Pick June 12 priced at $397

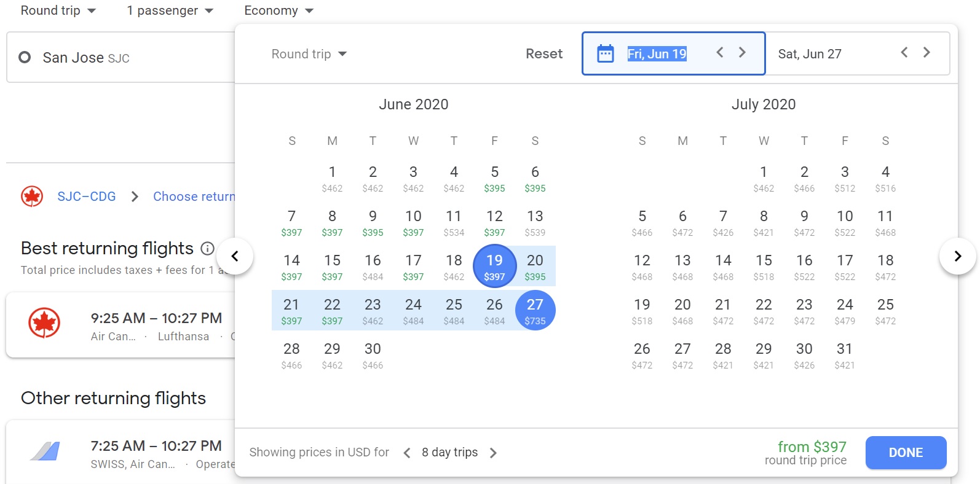(x=494, y=222)
